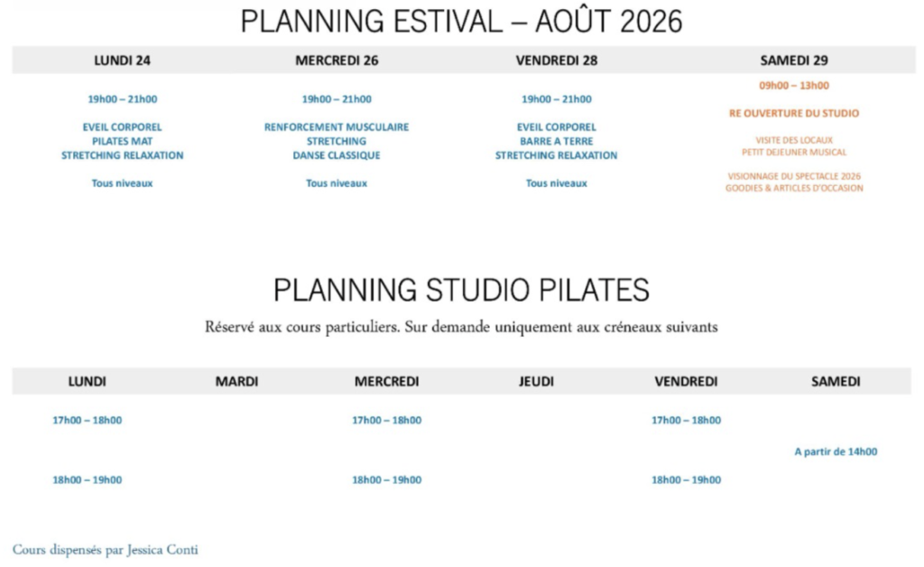The image size is (924, 567).
Task: Click PILATES MAT under Lundi 24
Action: point(122,142)
